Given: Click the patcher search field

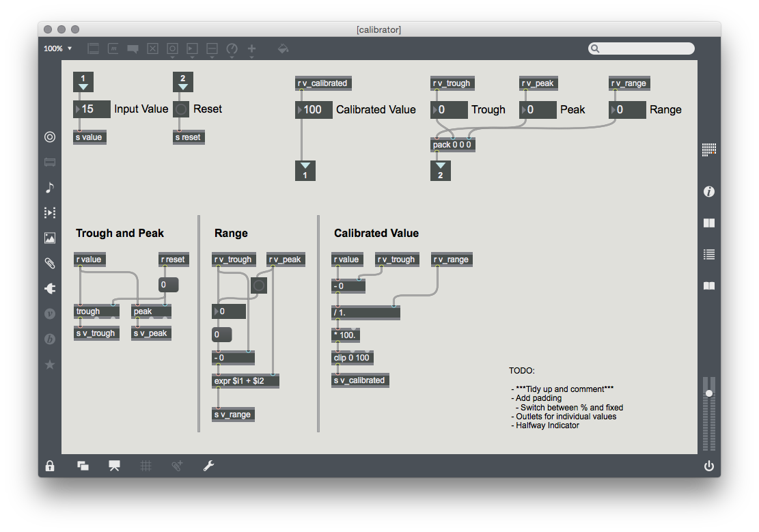Looking at the screenshot, I should (641, 48).
